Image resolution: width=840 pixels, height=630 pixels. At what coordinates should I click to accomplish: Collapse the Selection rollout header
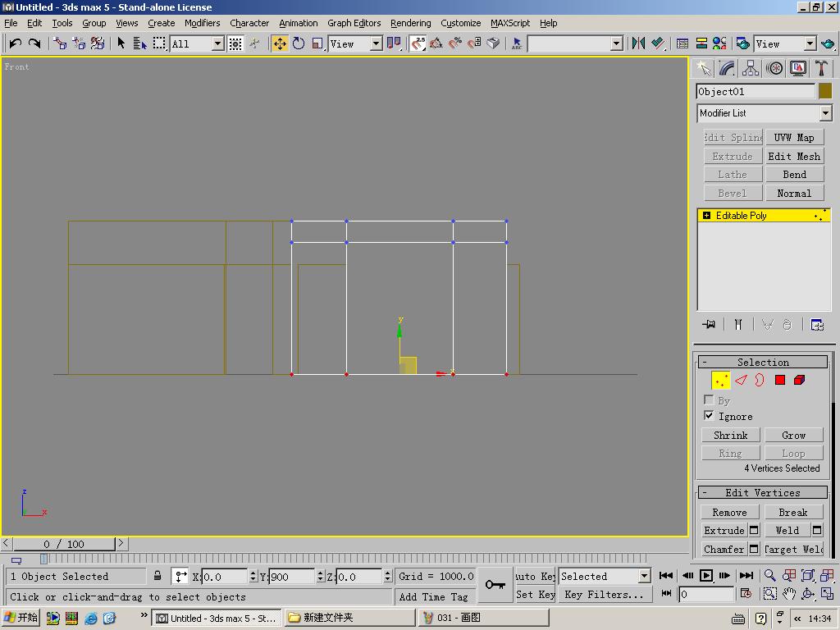(762, 362)
